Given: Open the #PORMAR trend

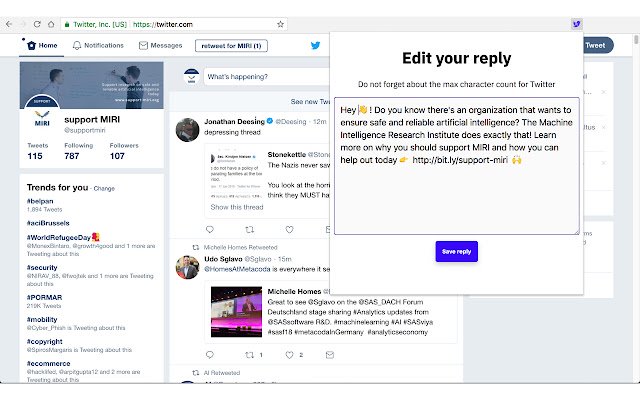Looking at the screenshot, I should pos(44,298).
